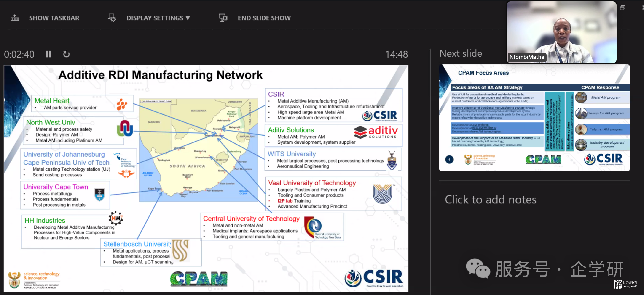Image resolution: width=644 pixels, height=295 pixels.
Task: Click the CPAM logo on current slide
Action: (x=199, y=279)
